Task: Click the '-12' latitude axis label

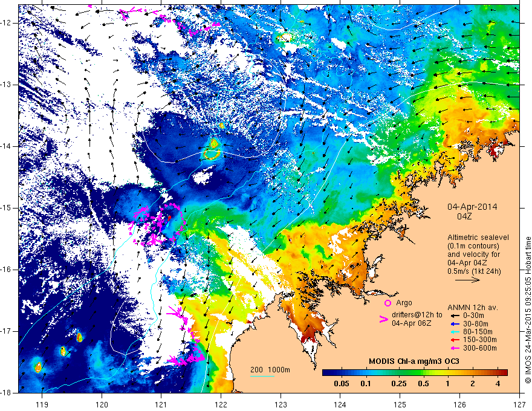Action: [x=7, y=23]
